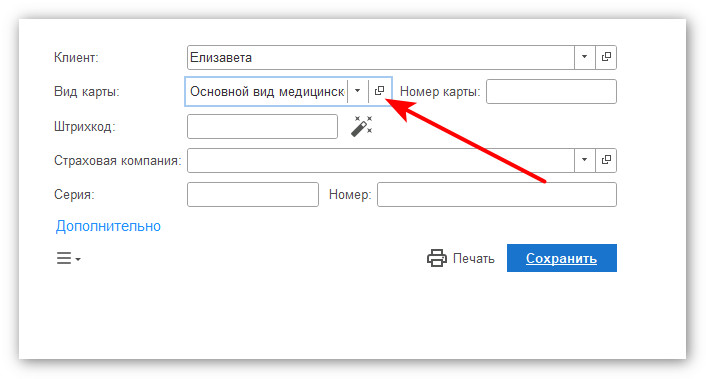
Task: Click the Штрихкод: label
Action: 85,127
